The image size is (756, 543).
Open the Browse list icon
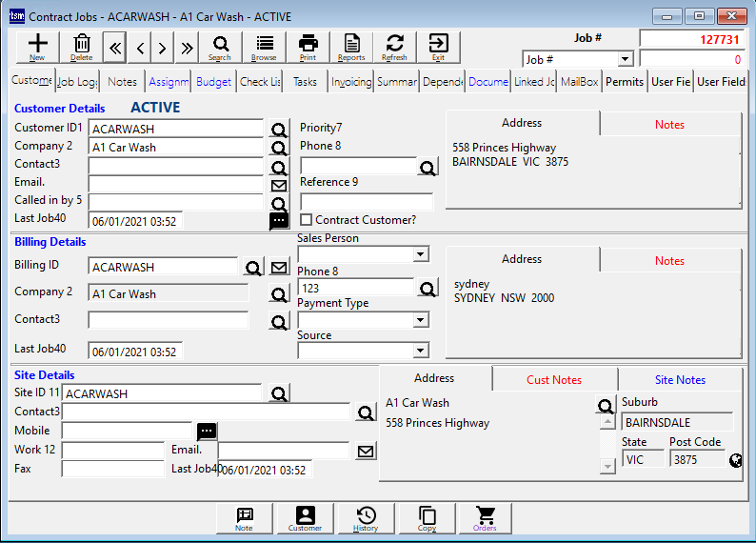[x=264, y=46]
